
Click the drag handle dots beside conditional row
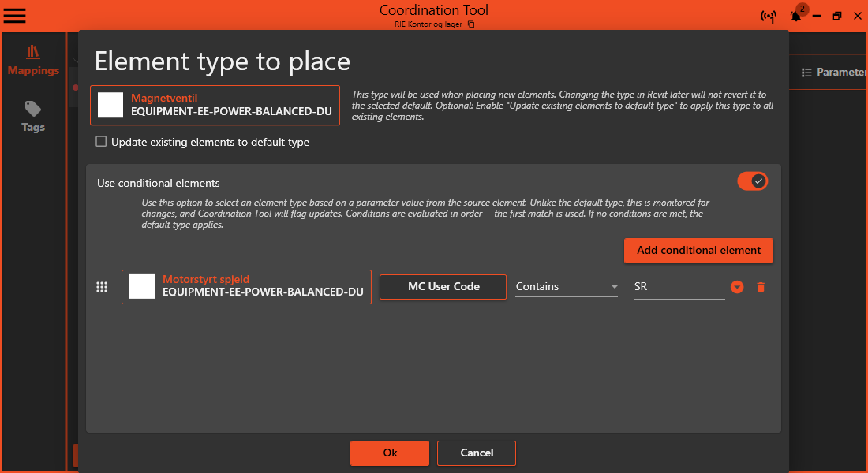click(x=102, y=287)
